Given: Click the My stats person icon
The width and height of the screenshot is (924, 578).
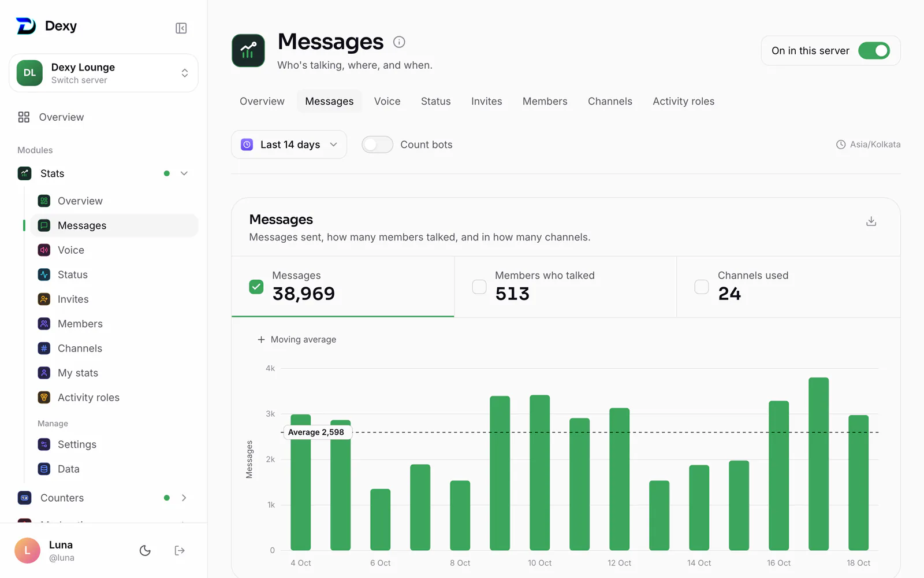Looking at the screenshot, I should click(44, 373).
